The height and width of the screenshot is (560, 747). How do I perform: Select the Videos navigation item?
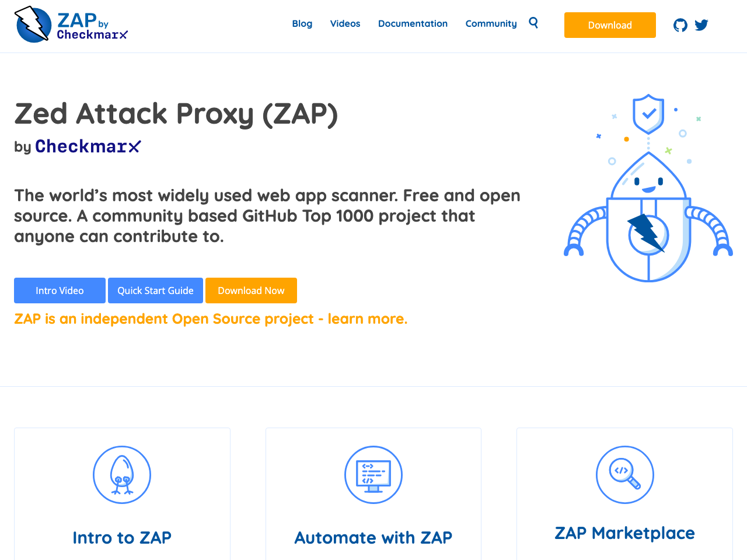[345, 23]
